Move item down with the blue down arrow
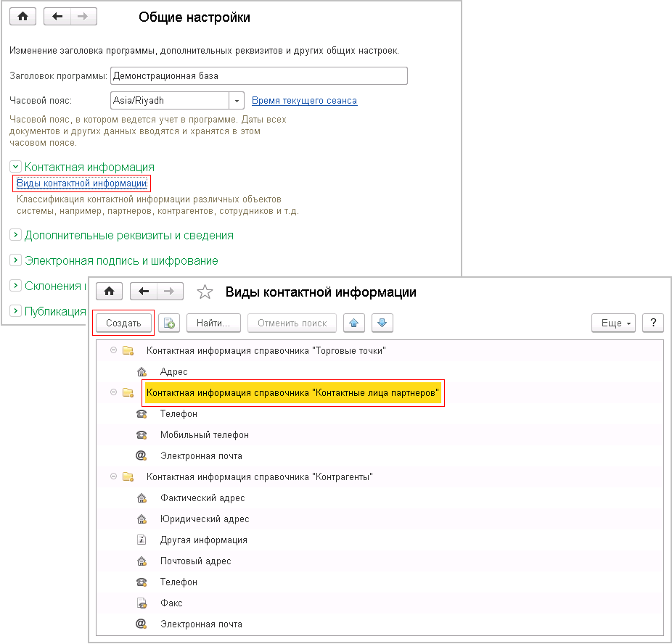This screenshot has height=644, width=672. tap(382, 323)
